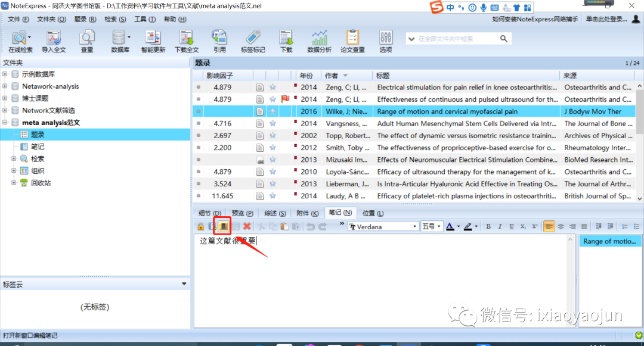Click the 下载 download toolbar icon
Image resolution: width=644 pixels, height=346 pixels.
[x=286, y=42]
